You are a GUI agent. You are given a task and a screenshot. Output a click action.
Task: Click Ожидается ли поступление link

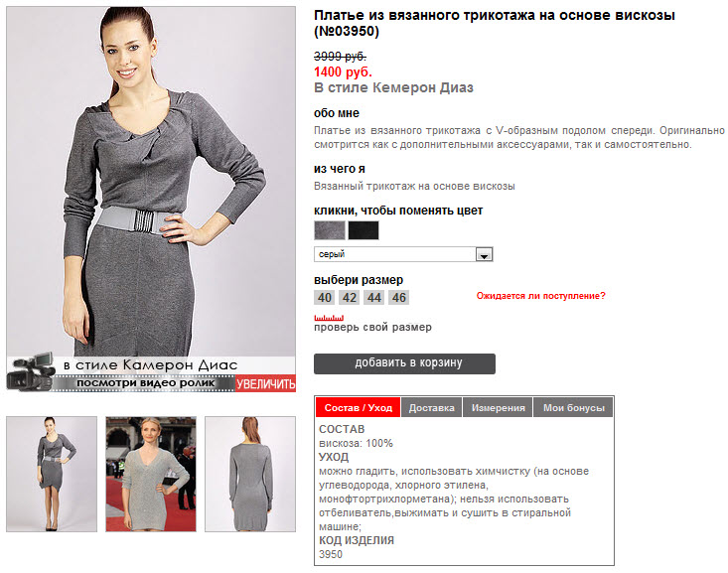coord(541,296)
